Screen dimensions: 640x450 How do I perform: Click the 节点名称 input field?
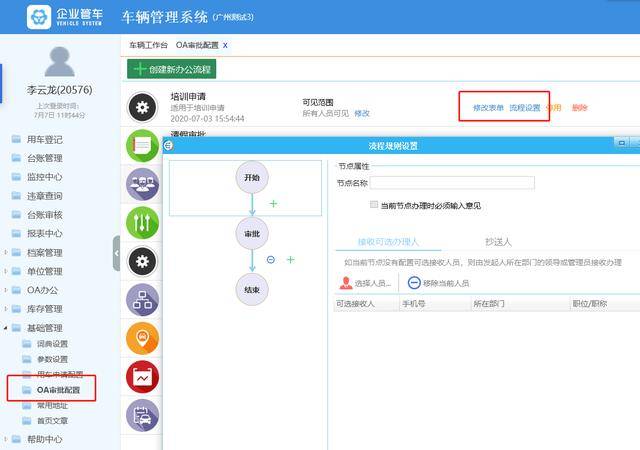(452, 183)
